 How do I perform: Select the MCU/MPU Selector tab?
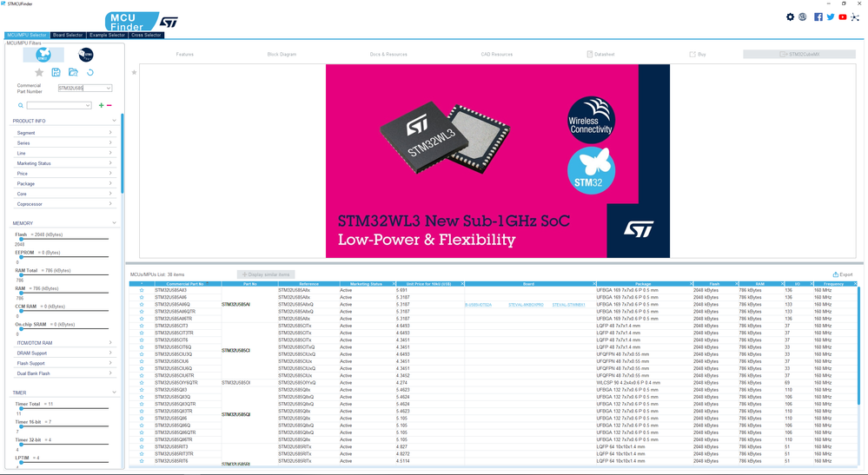[x=27, y=35]
